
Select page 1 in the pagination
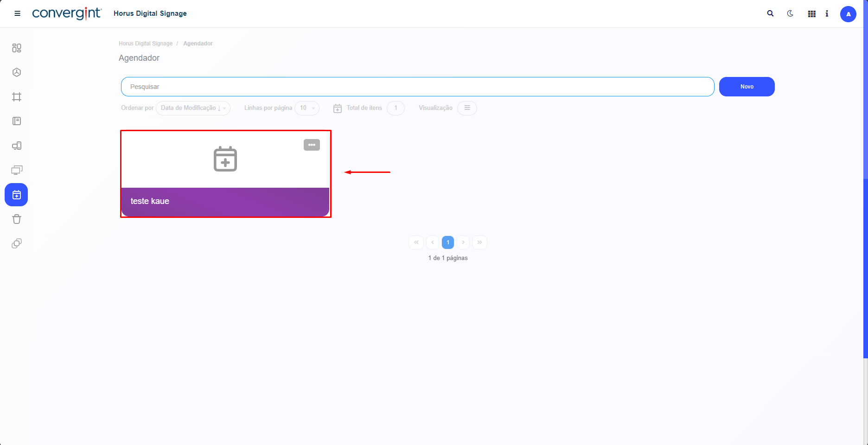[448, 242]
